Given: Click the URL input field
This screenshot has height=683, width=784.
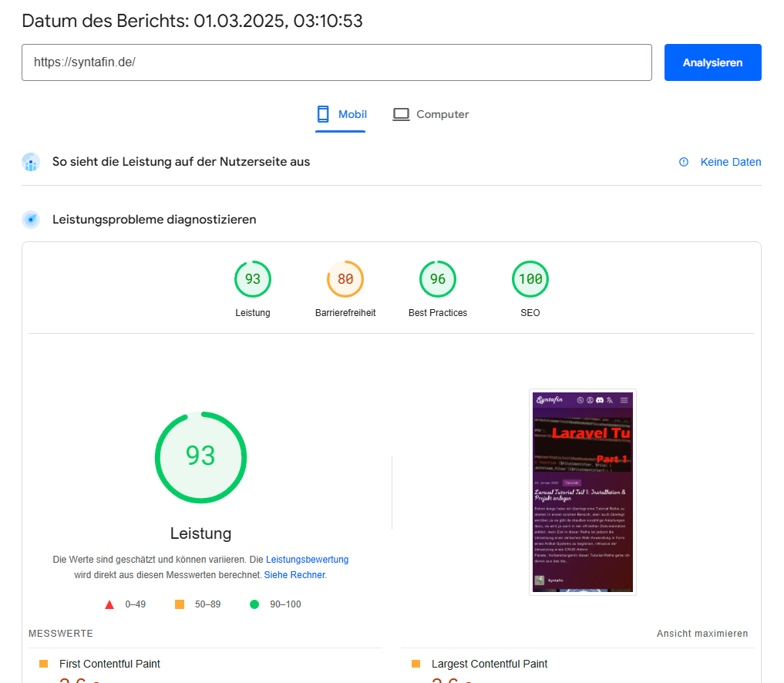Looking at the screenshot, I should pyautogui.click(x=336, y=62).
